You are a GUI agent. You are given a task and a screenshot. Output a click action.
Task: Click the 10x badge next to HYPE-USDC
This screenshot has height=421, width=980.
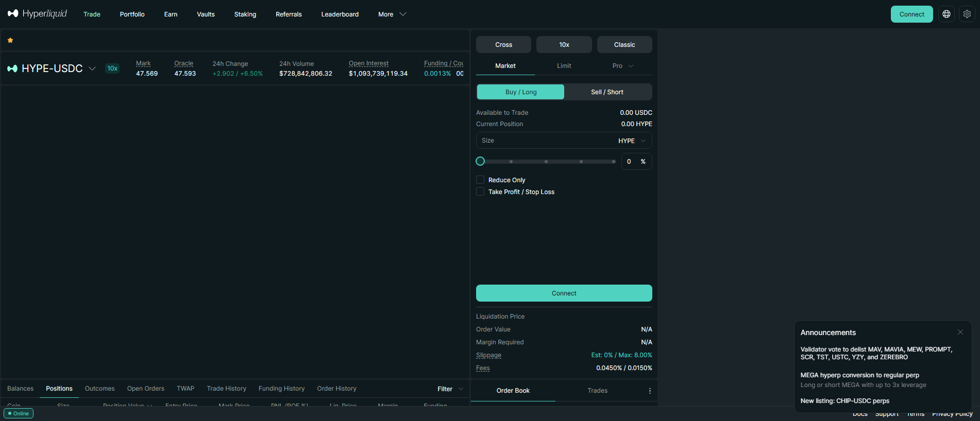pos(112,68)
